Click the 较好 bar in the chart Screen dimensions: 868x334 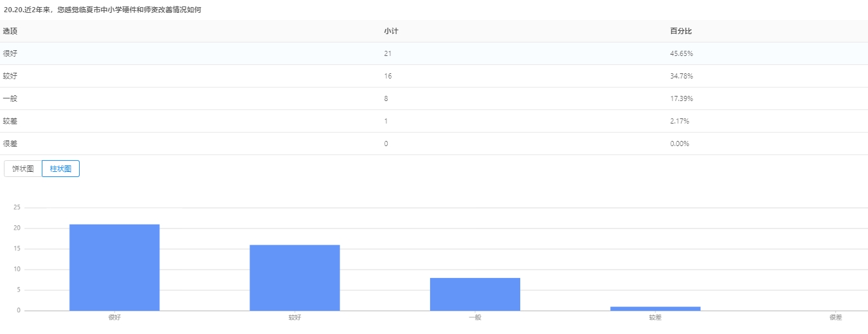pos(294,277)
